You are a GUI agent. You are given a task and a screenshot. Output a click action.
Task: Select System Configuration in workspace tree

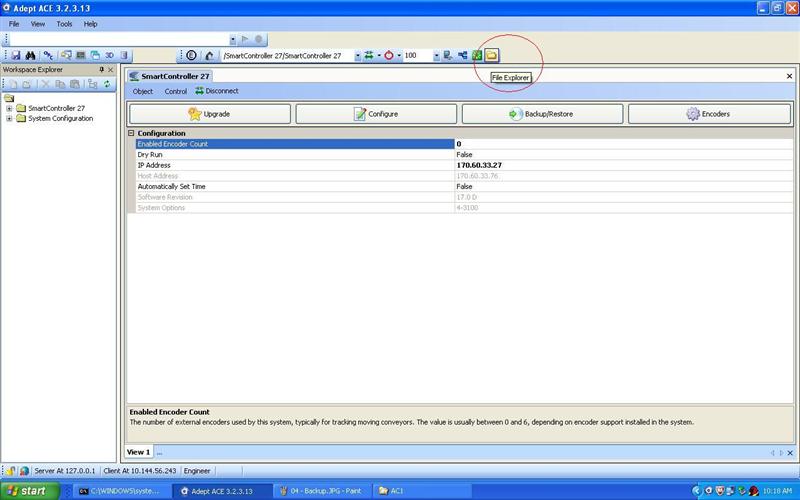click(61, 118)
